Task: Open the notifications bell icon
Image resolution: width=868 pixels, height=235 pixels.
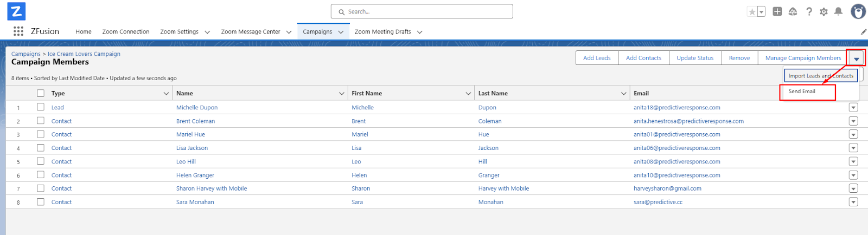Action: pyautogui.click(x=838, y=11)
